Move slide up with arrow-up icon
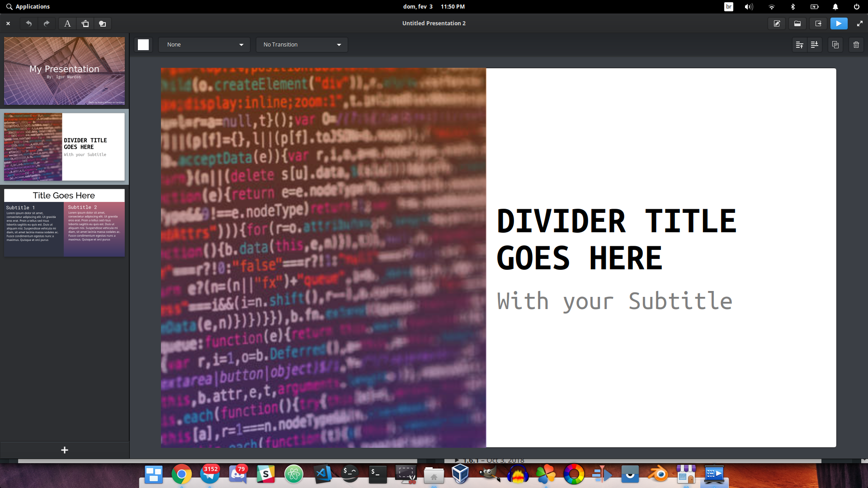 pos(799,45)
